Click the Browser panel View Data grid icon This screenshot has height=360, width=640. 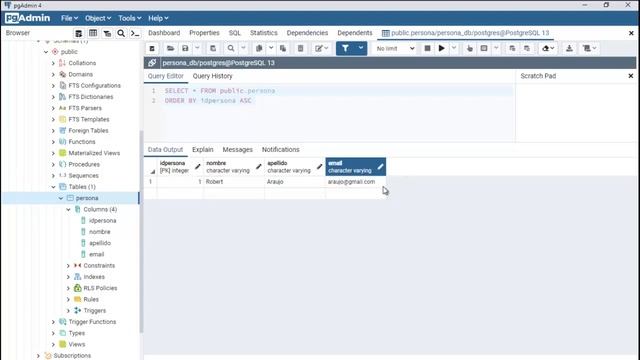(93, 33)
